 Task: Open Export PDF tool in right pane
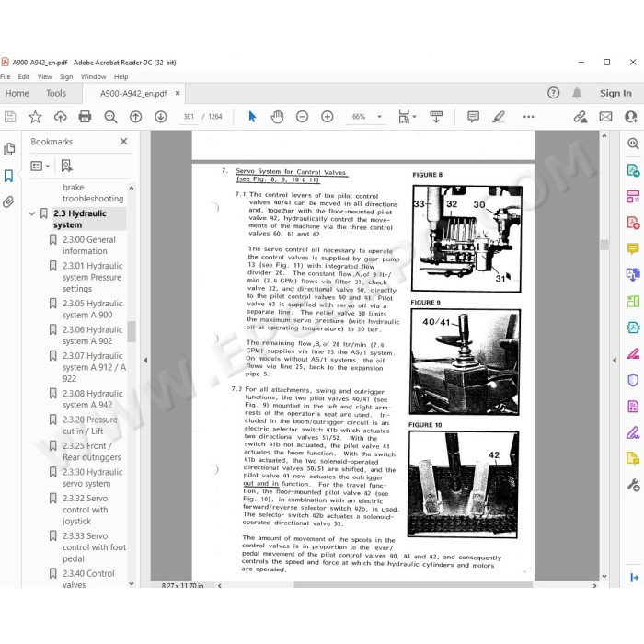click(x=633, y=170)
